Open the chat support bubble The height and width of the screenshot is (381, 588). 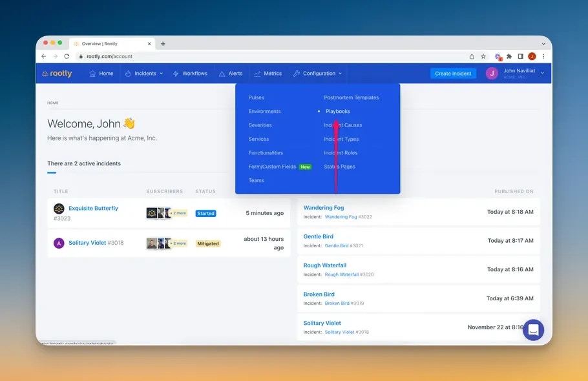[x=533, y=330]
